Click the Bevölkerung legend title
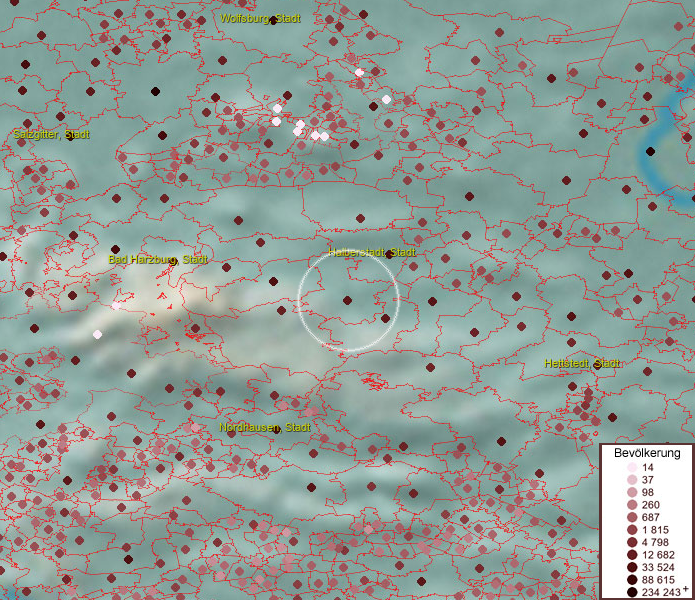Viewport: 695px width, 600px height. coord(647,453)
